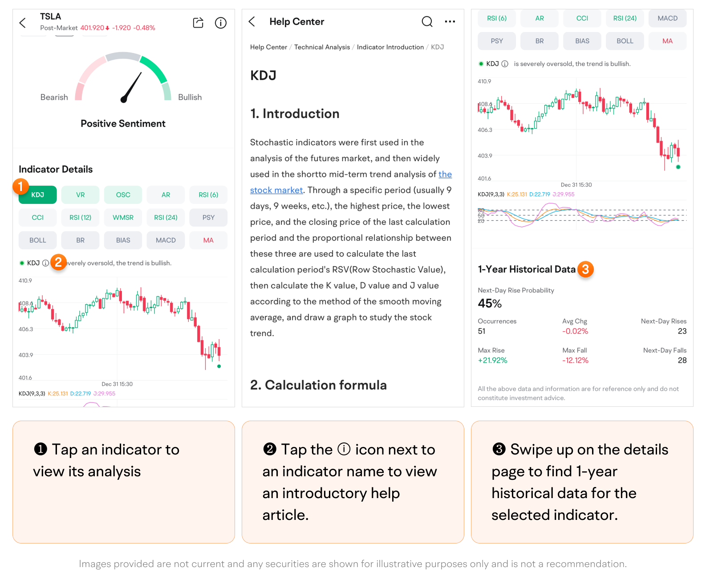The height and width of the screenshot is (588, 706).
Task: Select the WMSR indicator chip
Action: [123, 217]
